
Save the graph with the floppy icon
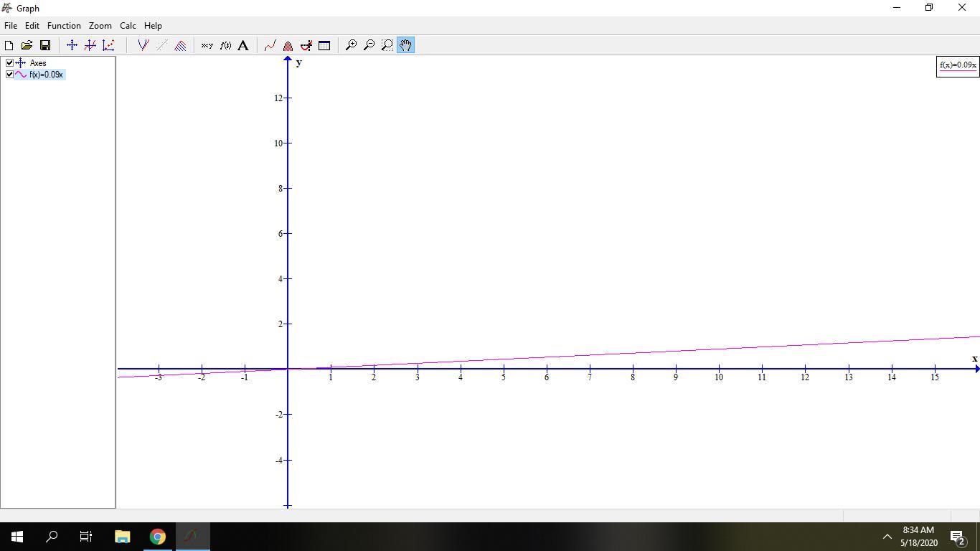point(44,45)
